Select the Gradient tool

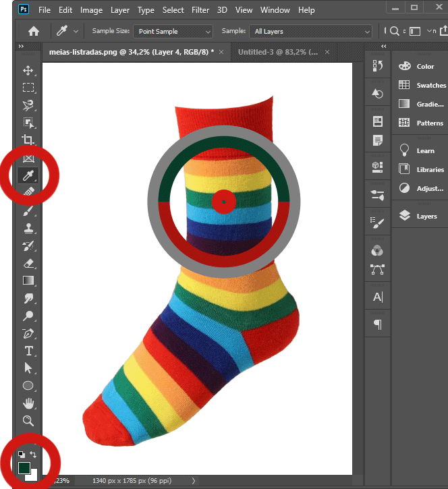pyautogui.click(x=28, y=281)
